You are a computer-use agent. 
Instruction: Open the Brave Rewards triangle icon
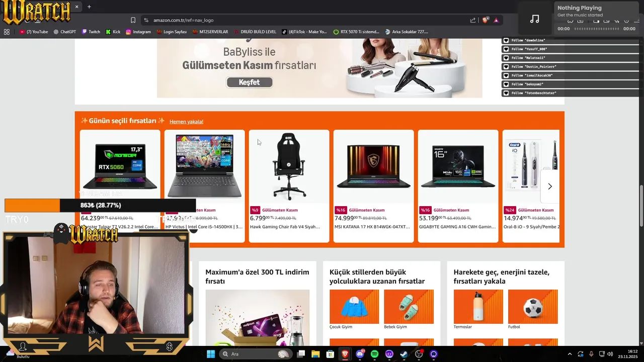(496, 20)
